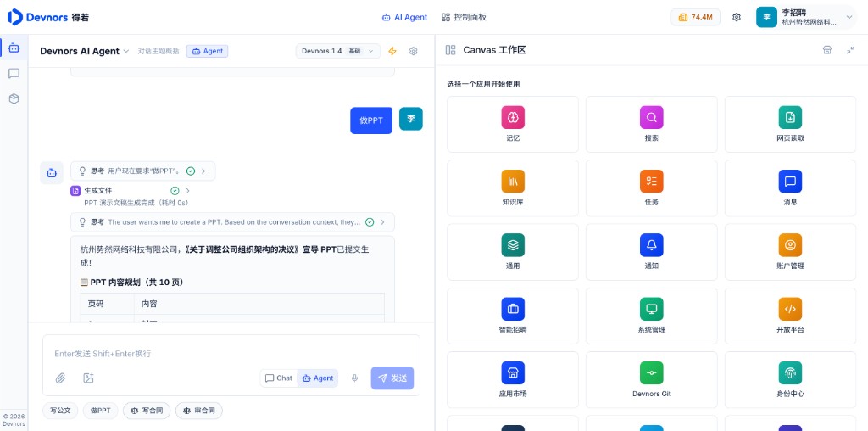Click the 审合同 quick prompt

point(198,411)
